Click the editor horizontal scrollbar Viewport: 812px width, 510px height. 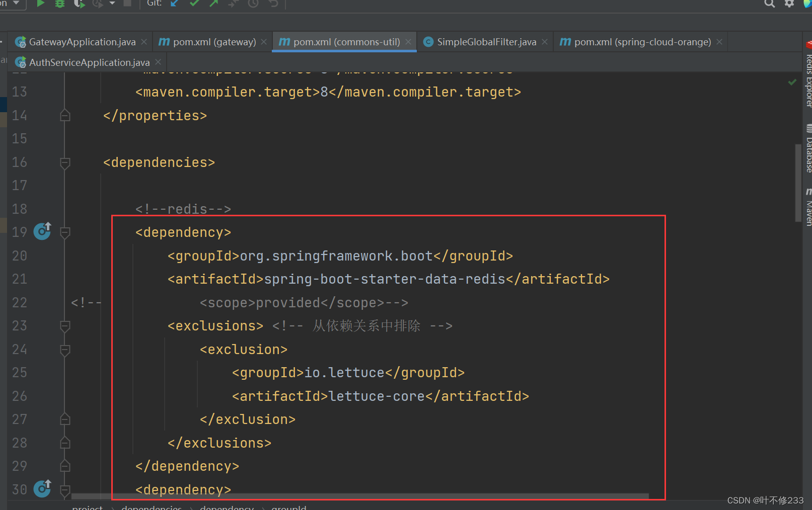[360, 496]
